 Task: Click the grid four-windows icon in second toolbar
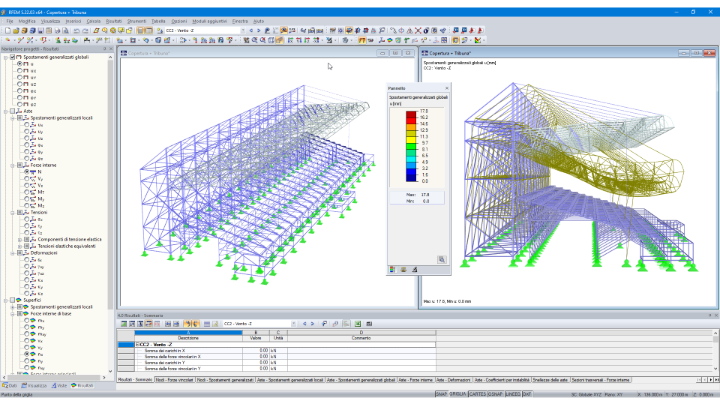[x=444, y=40]
